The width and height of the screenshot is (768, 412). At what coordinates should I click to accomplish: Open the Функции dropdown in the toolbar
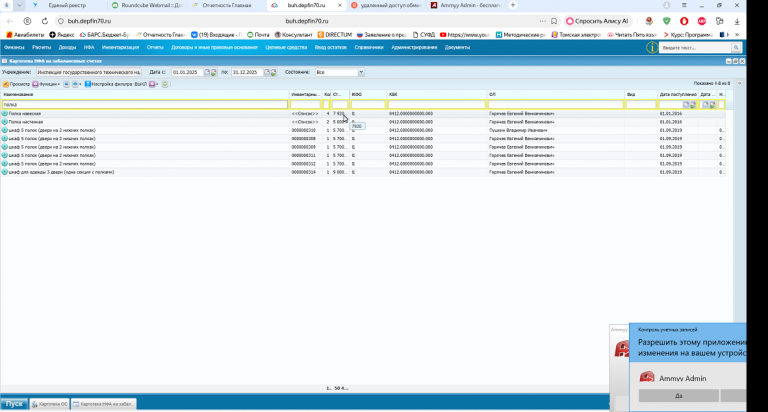(47, 84)
